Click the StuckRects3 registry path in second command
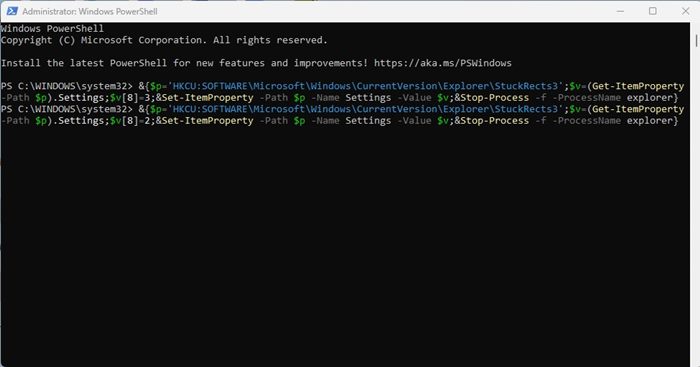The height and width of the screenshot is (367, 700). [x=365, y=109]
